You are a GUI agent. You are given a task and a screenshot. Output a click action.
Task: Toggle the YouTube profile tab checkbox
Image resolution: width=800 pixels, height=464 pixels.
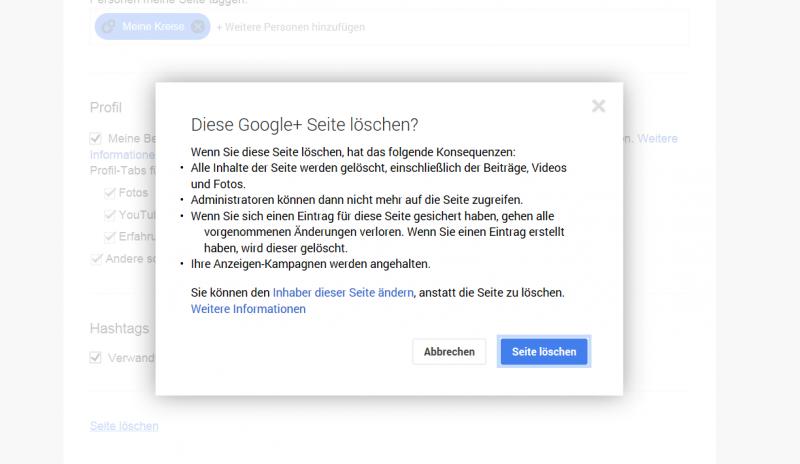(110, 214)
